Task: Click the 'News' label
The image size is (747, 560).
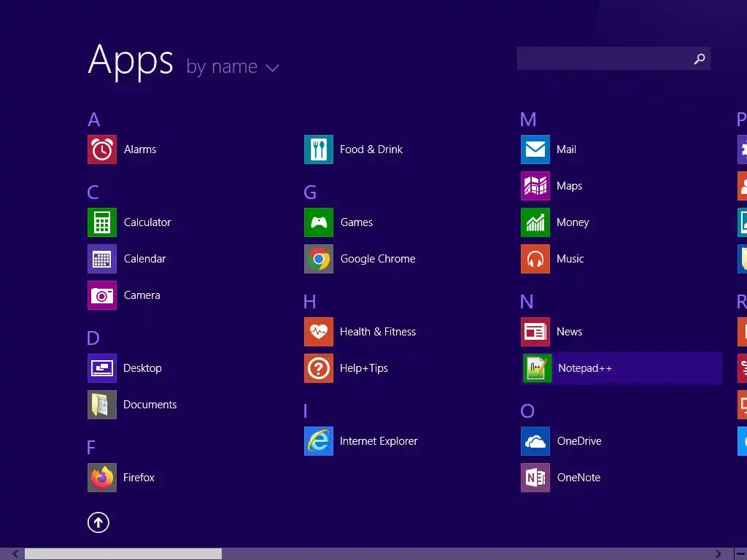Action: click(569, 332)
